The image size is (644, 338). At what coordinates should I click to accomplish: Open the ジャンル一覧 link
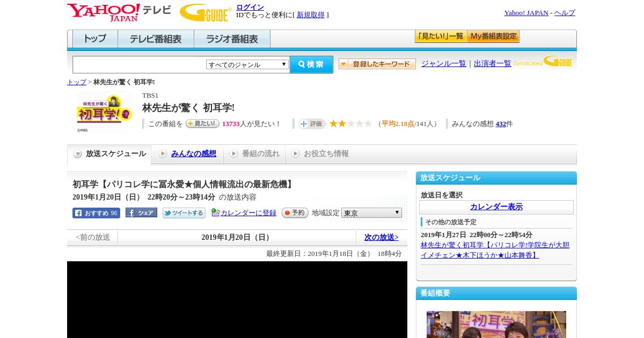click(x=444, y=63)
